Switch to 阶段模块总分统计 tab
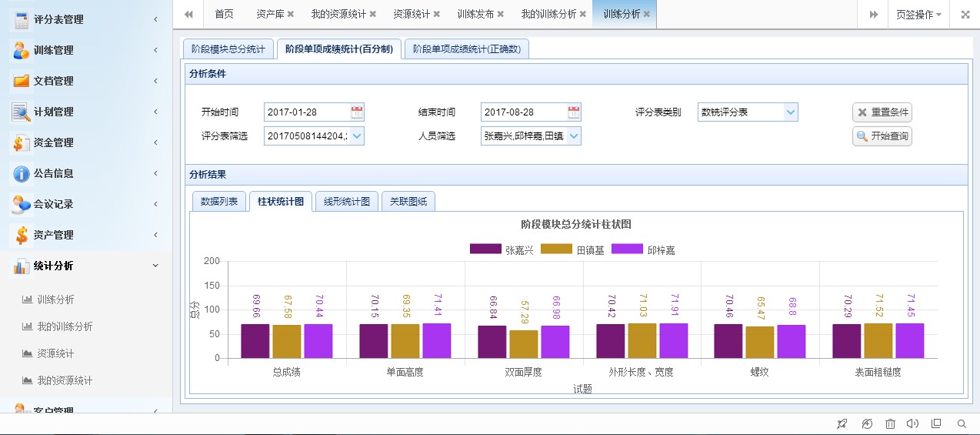 click(228, 49)
